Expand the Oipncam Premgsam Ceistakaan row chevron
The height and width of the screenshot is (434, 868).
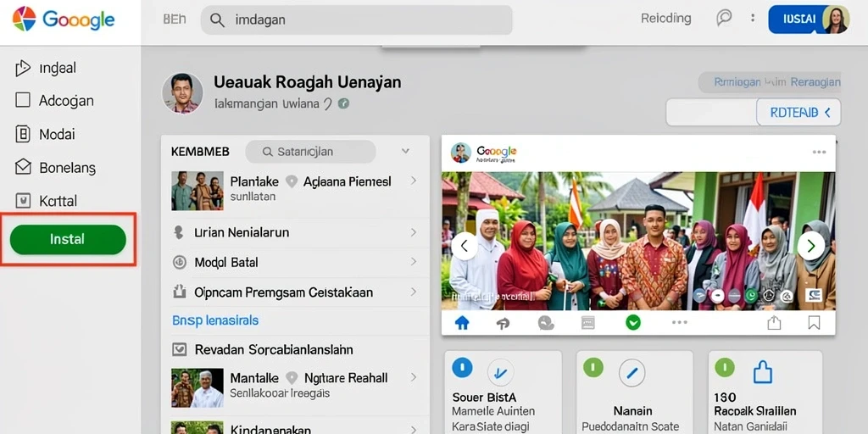pyautogui.click(x=414, y=292)
